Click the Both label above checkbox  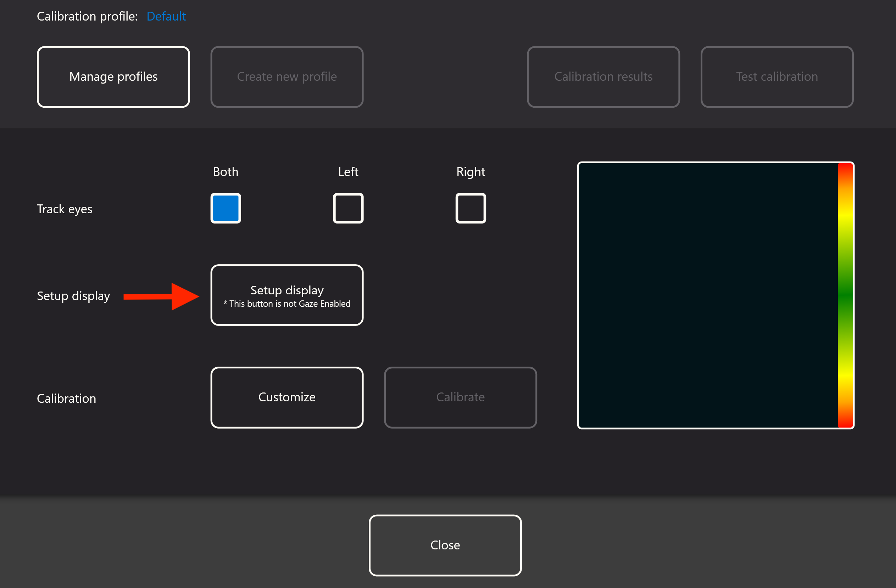pos(226,172)
